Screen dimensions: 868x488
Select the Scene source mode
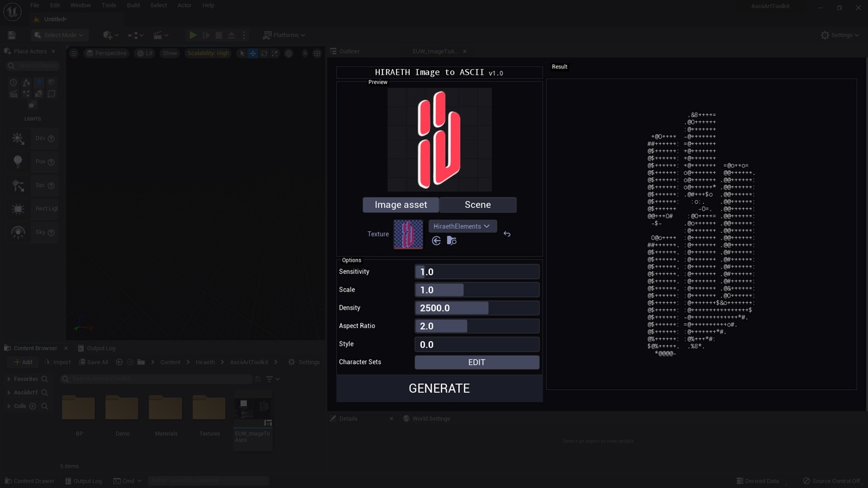click(x=477, y=205)
